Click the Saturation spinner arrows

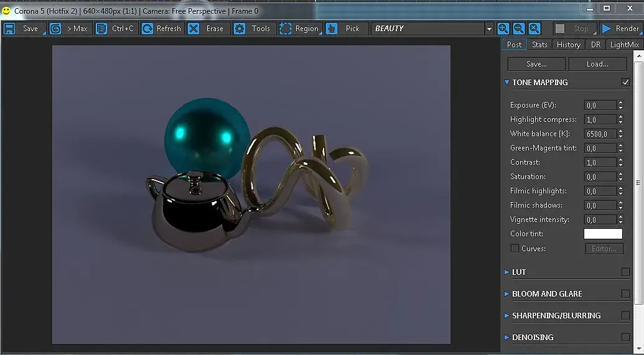click(x=620, y=177)
